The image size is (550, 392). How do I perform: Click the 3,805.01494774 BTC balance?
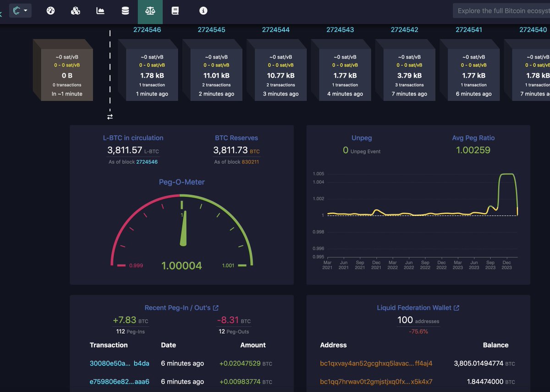pos(484,364)
